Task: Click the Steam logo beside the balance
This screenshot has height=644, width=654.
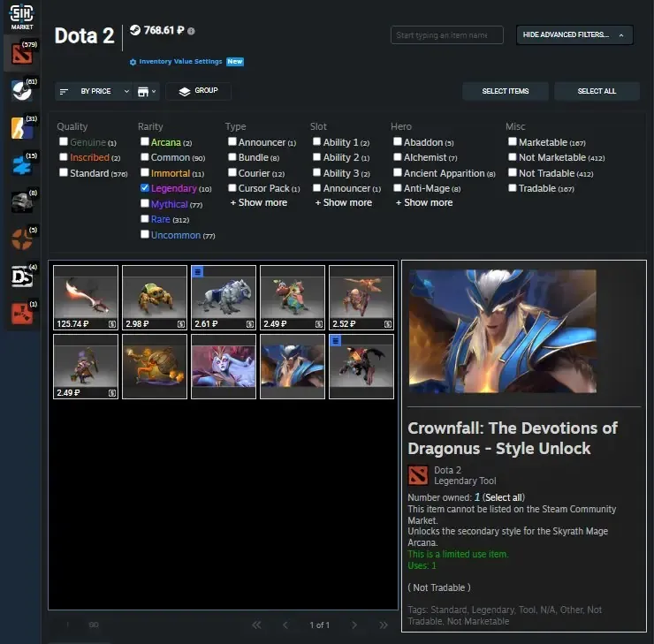Action: [134, 30]
